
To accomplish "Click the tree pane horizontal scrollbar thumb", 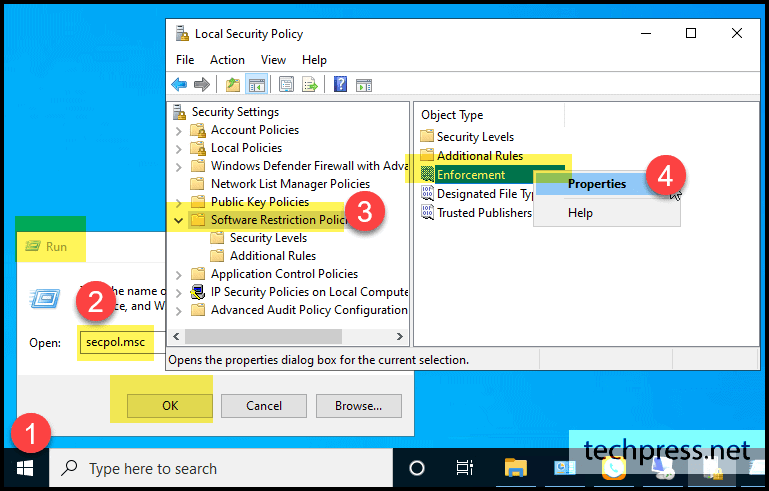I will (x=263, y=336).
